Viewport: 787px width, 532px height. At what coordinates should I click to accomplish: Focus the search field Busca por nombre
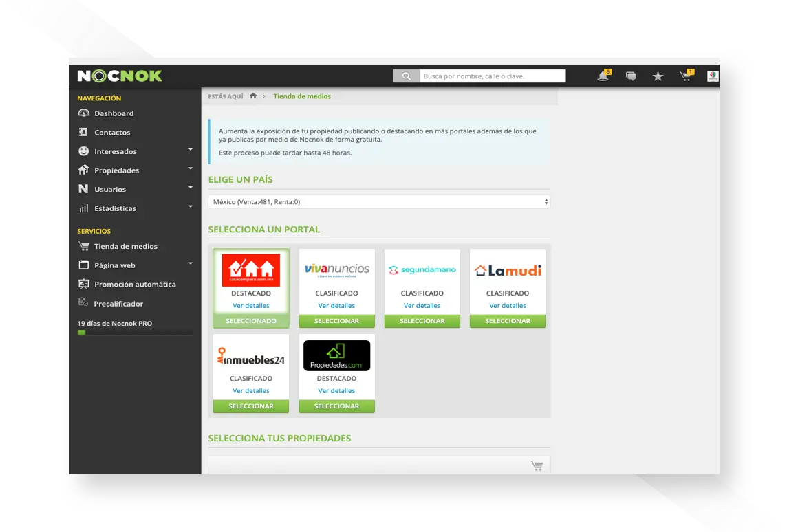pos(493,76)
